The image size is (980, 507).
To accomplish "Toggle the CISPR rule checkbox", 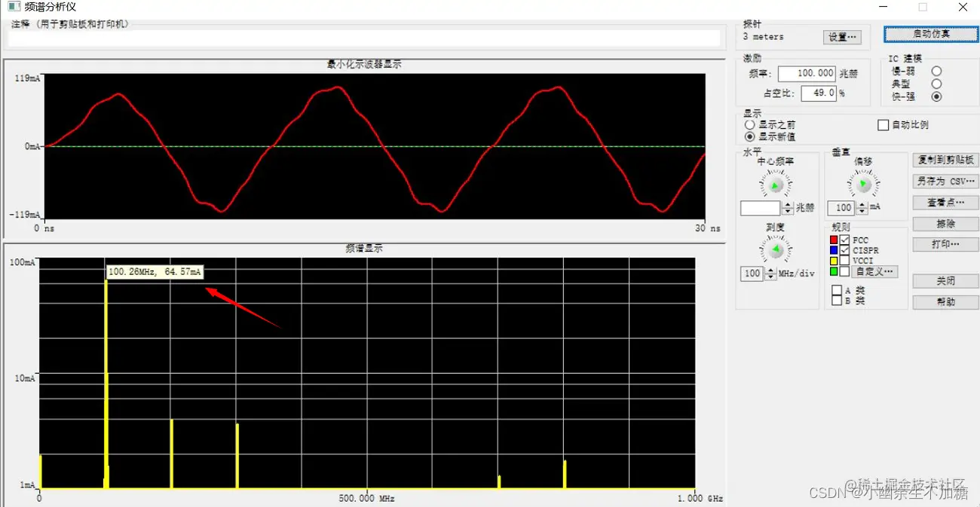I will point(845,250).
